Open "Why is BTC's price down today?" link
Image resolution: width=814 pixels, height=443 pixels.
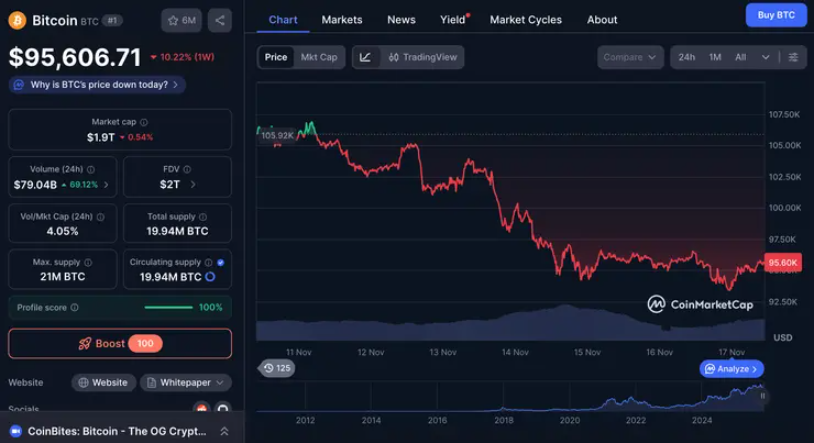[98, 85]
